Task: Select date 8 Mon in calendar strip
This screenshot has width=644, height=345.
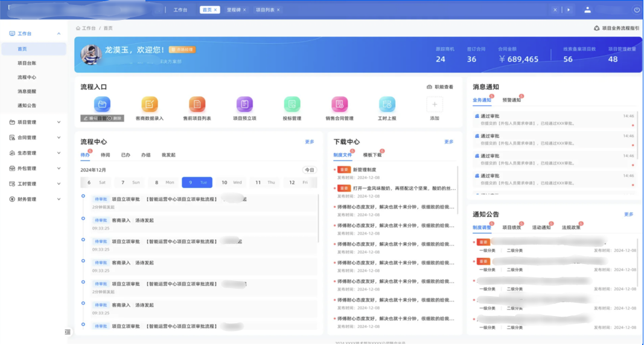Action: pyautogui.click(x=164, y=182)
